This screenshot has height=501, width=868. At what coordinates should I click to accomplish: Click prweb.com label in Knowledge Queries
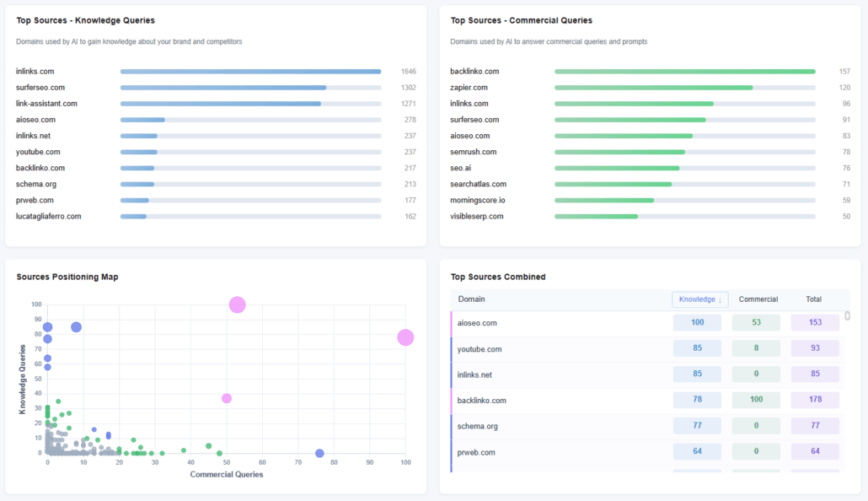pos(35,200)
